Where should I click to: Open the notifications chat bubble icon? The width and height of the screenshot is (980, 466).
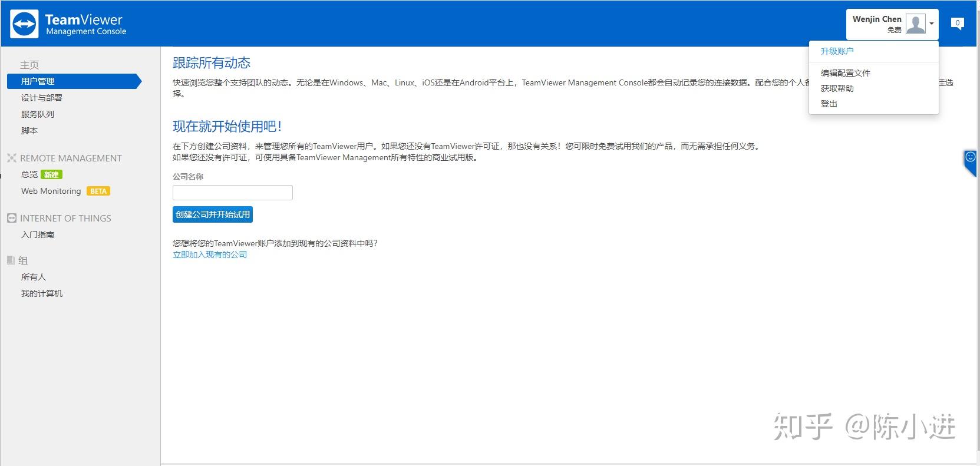click(958, 24)
